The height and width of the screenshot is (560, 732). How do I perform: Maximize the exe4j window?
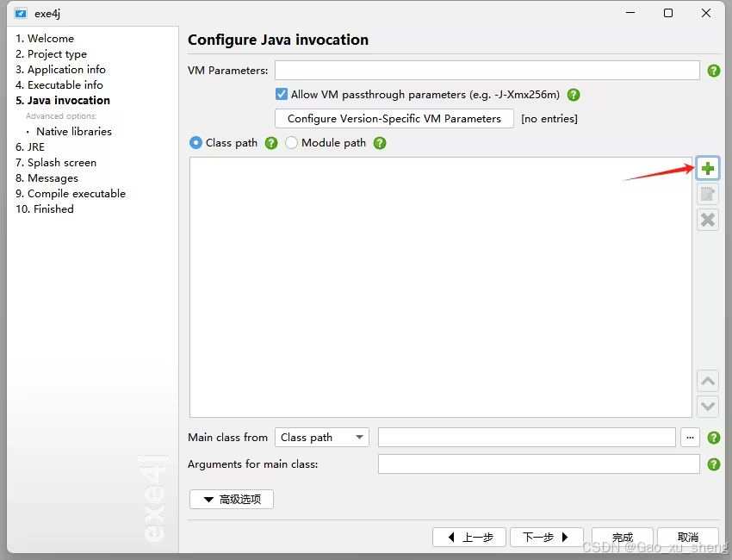tap(668, 13)
